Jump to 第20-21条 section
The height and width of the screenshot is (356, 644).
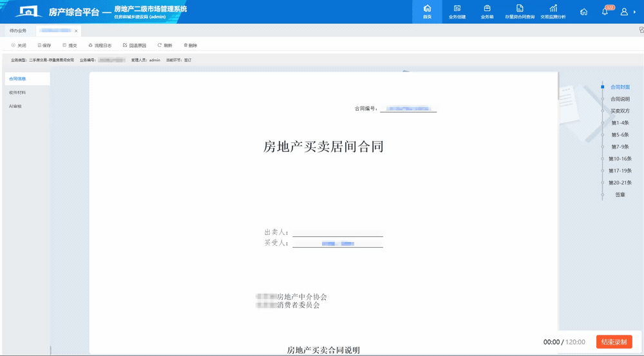pyautogui.click(x=620, y=183)
